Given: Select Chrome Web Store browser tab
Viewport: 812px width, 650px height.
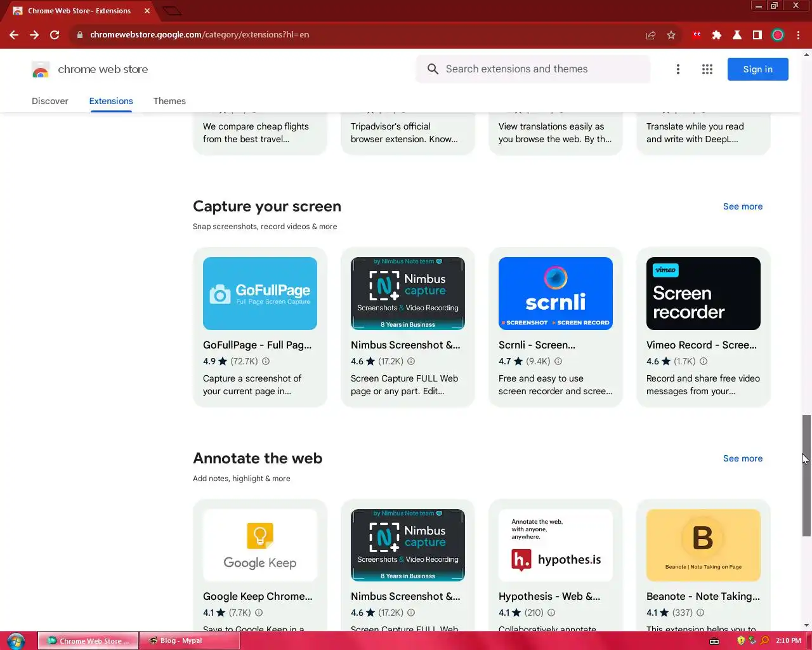Looking at the screenshot, I should click(x=81, y=11).
